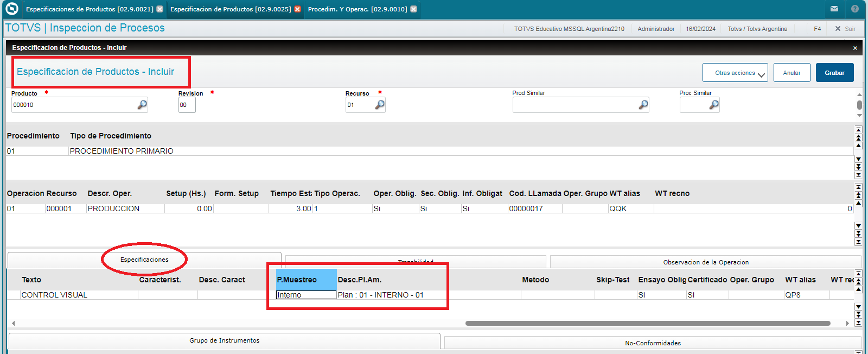This screenshot has width=868, height=354.
Task: Click horizontal scrollbar left arrow
Action: pos(14,323)
